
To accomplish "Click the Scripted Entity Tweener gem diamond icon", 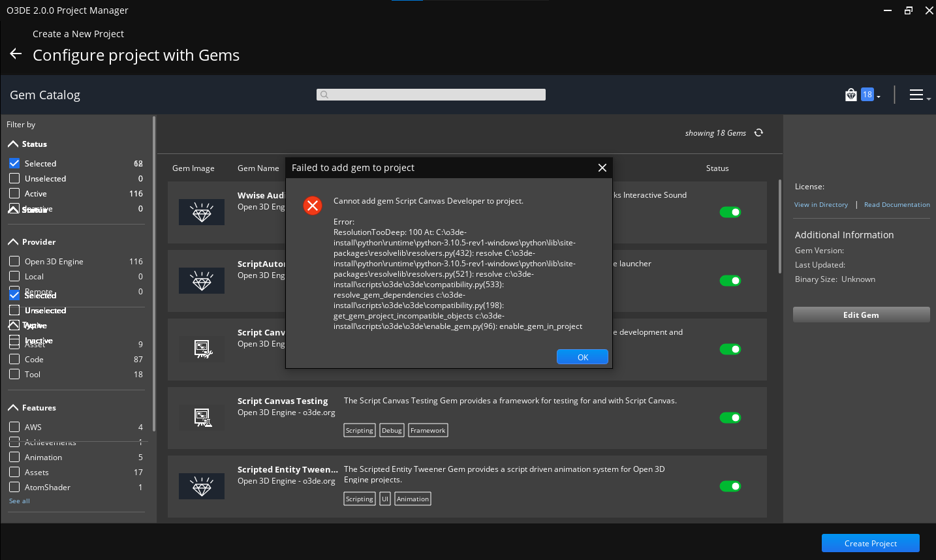I will click(202, 486).
